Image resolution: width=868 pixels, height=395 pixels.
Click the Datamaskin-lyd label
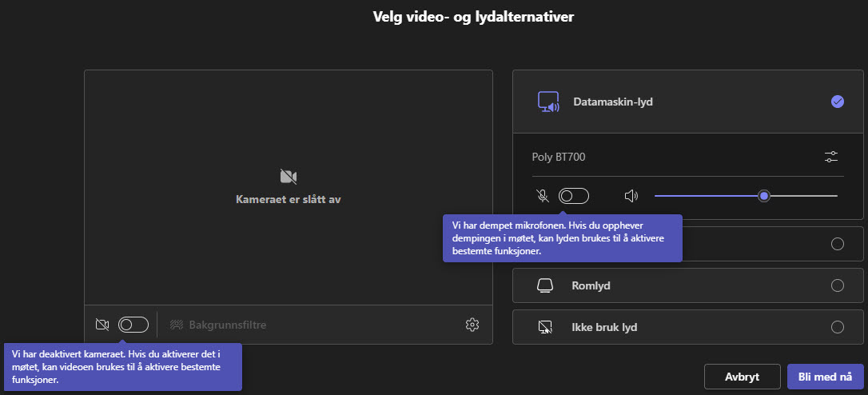click(613, 102)
